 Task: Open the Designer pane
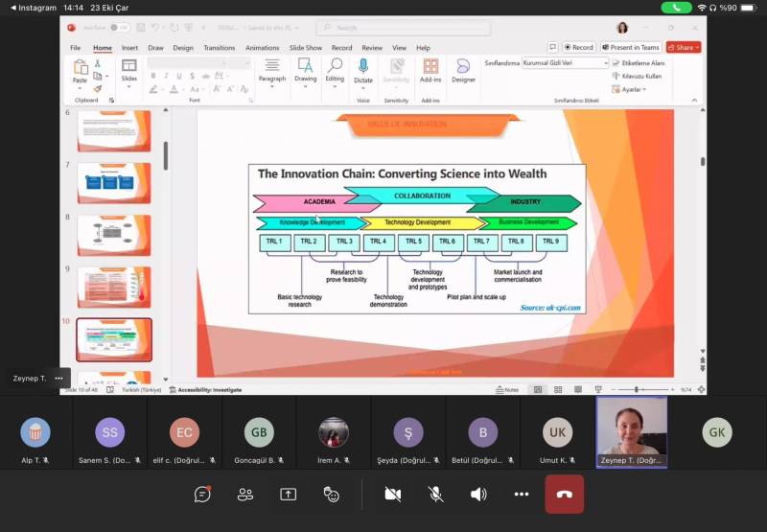tap(463, 69)
